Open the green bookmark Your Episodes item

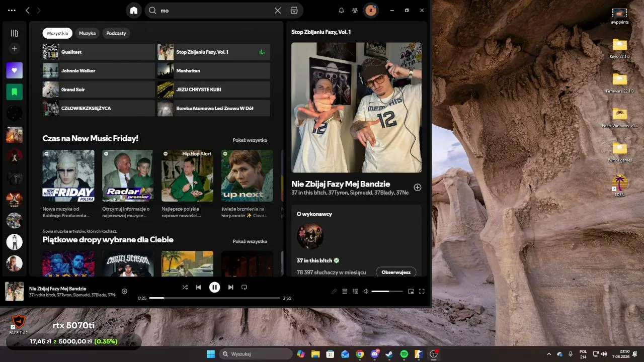coord(14,92)
